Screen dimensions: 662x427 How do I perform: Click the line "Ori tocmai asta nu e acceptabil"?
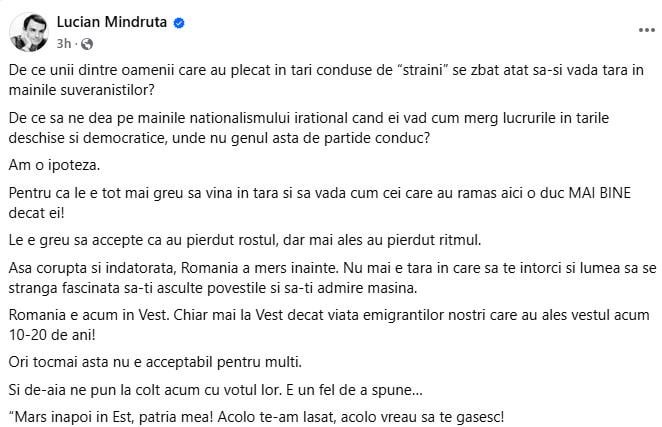[x=155, y=362]
